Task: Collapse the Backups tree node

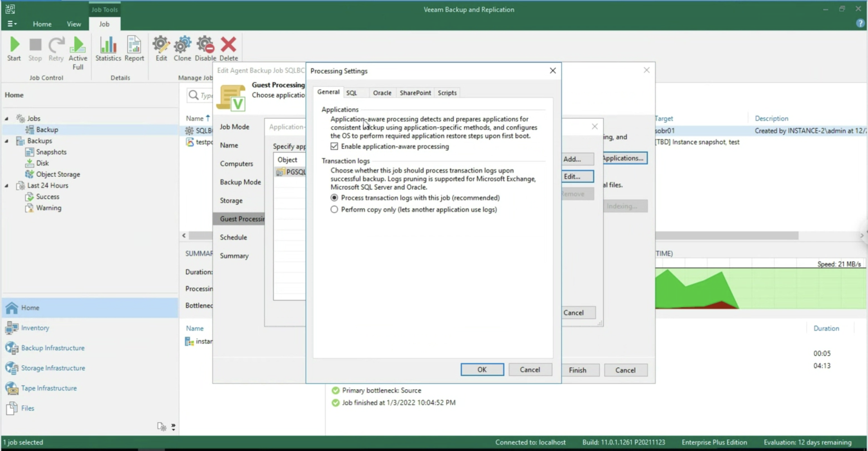Action: [x=7, y=141]
